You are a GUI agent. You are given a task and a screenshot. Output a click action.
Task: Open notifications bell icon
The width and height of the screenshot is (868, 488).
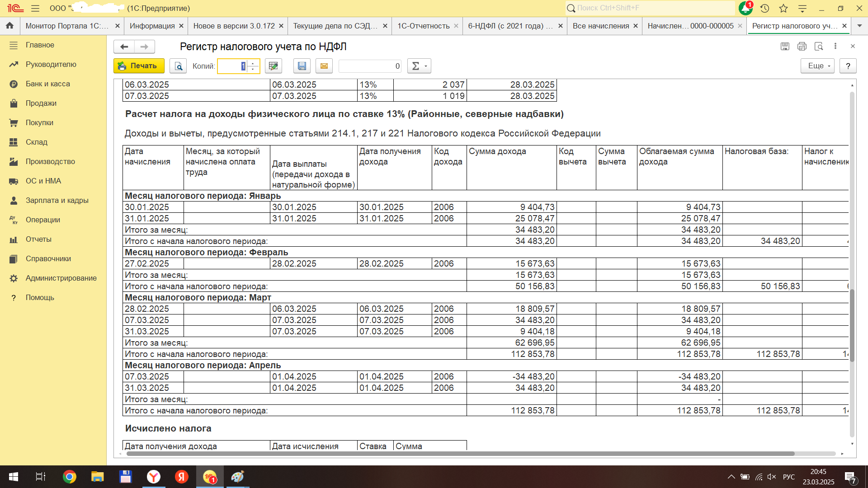745,8
